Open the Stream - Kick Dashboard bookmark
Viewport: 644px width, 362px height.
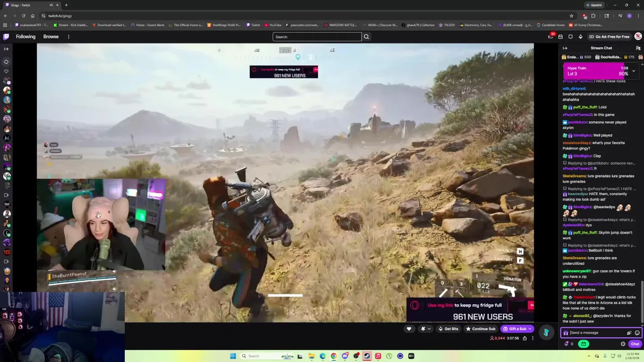pyautogui.click(x=70, y=25)
